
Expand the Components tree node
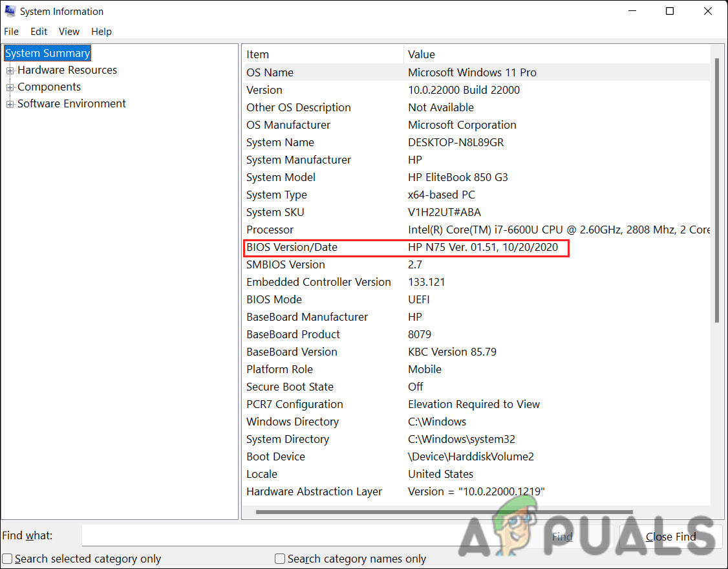(x=10, y=87)
